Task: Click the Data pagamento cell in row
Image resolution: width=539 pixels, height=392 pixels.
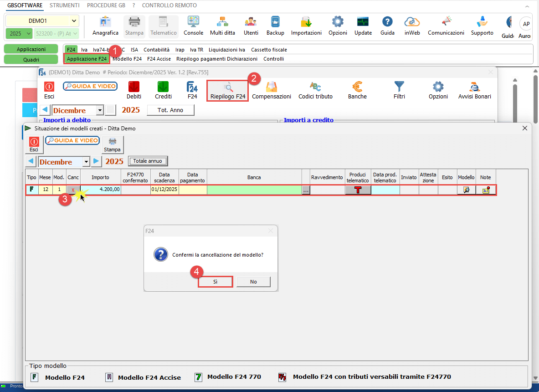Action: click(x=193, y=190)
